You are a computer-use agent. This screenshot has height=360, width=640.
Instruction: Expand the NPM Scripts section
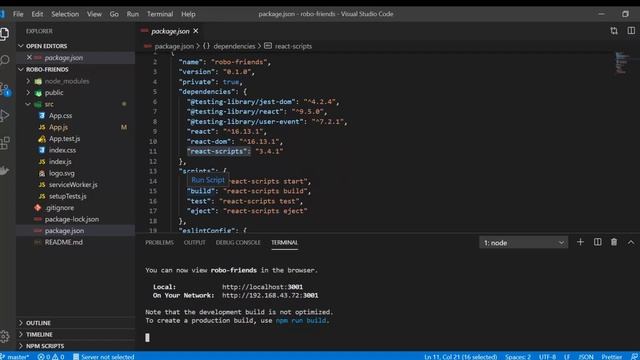(45, 346)
